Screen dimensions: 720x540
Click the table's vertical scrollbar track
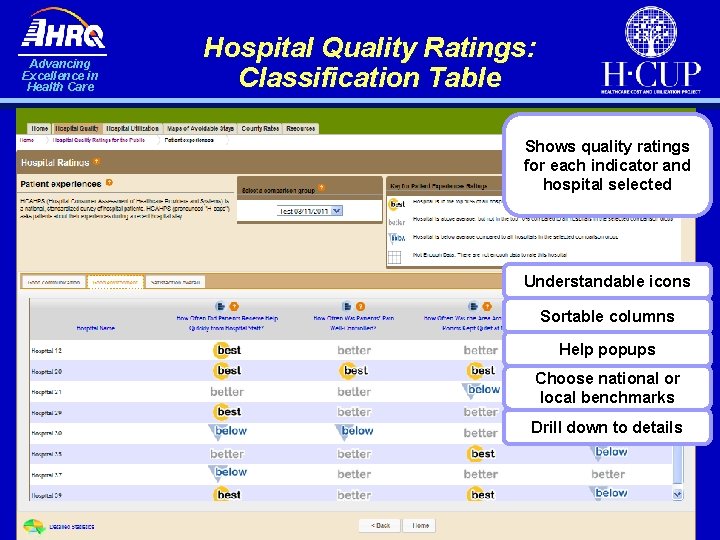coord(678,464)
